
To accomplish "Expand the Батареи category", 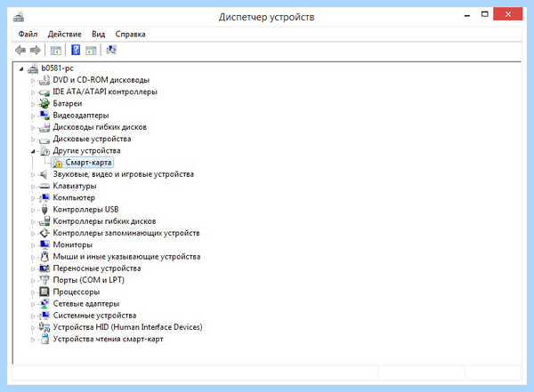I will click(33, 104).
